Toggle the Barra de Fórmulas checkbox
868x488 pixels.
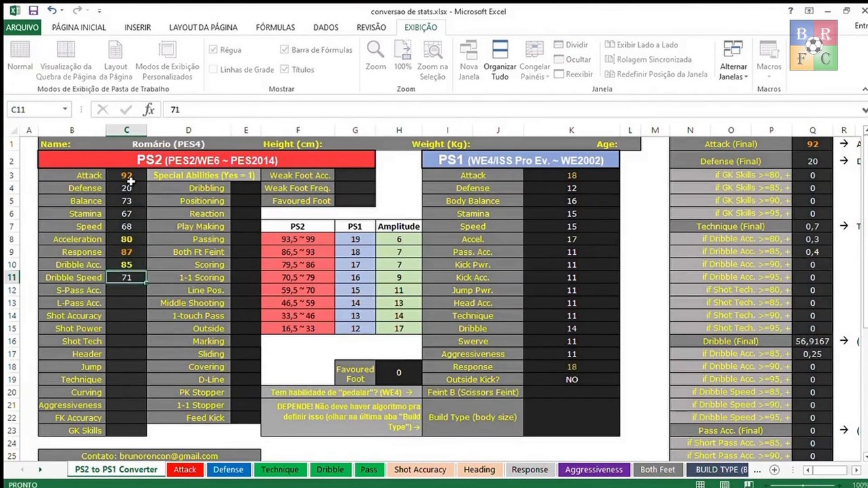pyautogui.click(x=285, y=50)
